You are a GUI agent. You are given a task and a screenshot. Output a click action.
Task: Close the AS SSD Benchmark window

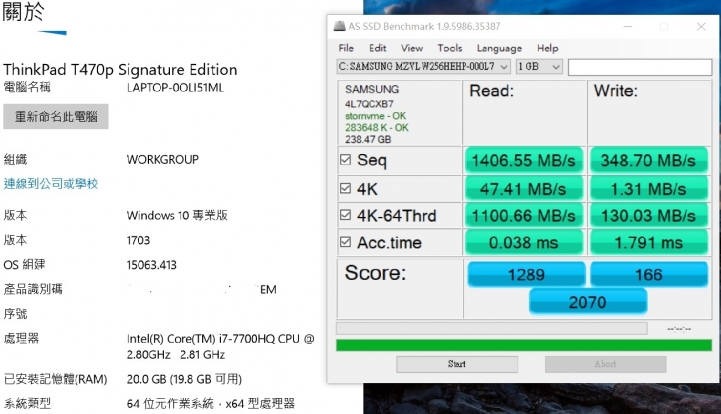pyautogui.click(x=701, y=27)
